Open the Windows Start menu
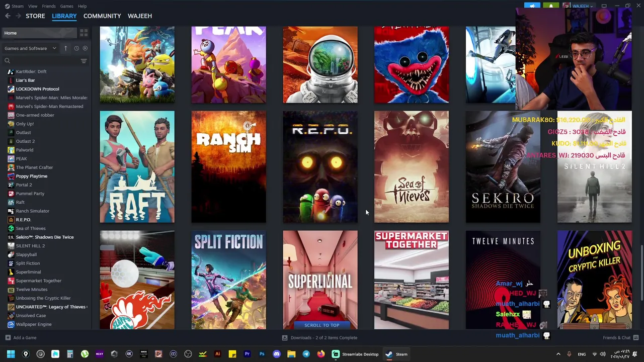The image size is (644, 362). point(11,354)
